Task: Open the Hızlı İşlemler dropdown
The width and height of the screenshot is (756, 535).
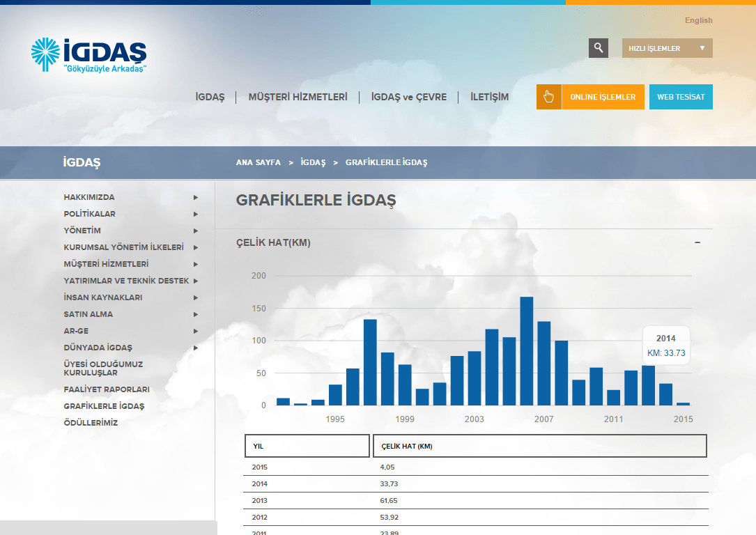Action: click(x=668, y=48)
